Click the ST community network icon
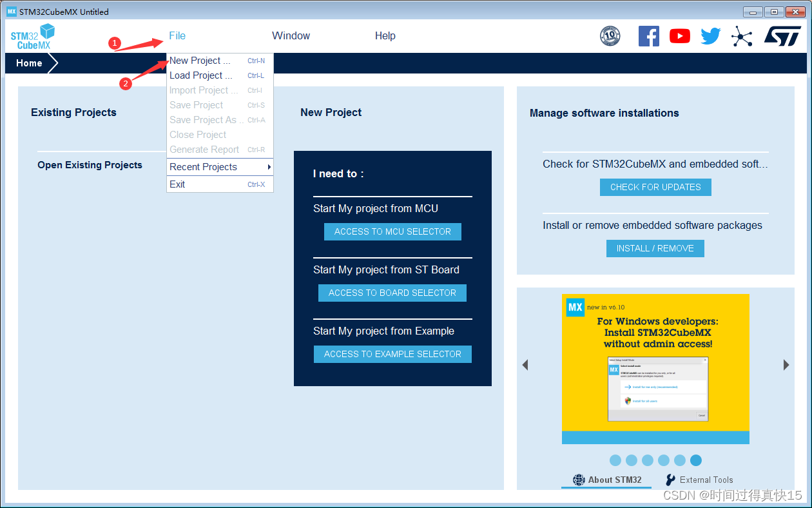The height and width of the screenshot is (508, 812). 742,36
